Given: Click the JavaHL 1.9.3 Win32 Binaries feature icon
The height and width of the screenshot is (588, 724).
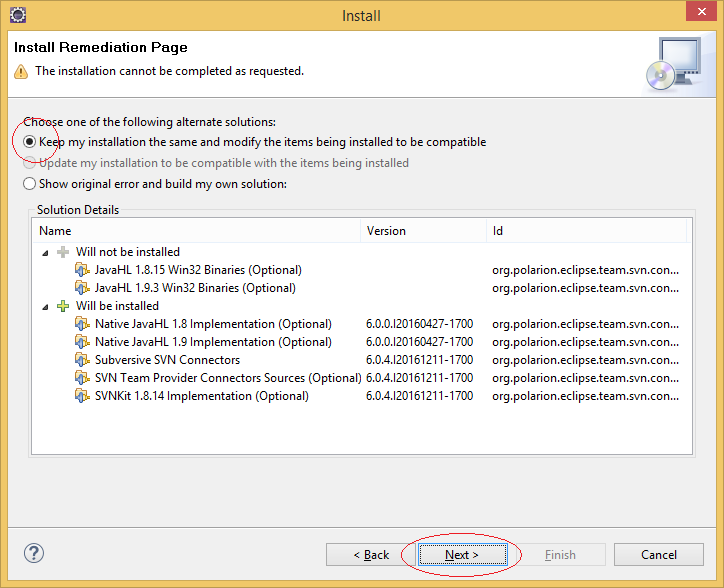Looking at the screenshot, I should (x=82, y=288).
